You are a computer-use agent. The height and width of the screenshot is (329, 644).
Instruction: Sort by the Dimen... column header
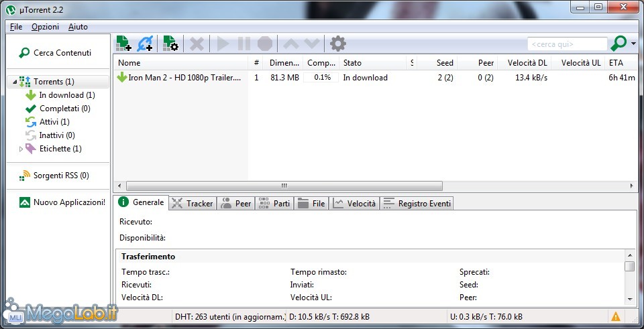pyautogui.click(x=284, y=63)
